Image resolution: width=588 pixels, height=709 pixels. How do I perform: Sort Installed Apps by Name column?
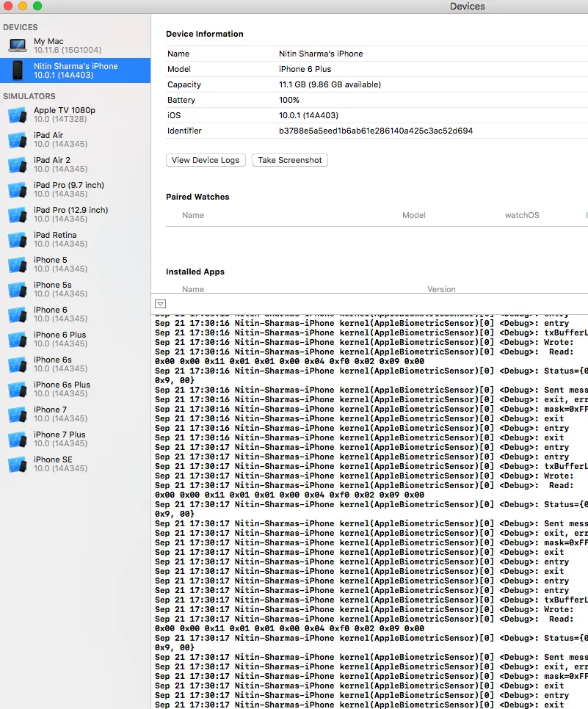193,289
